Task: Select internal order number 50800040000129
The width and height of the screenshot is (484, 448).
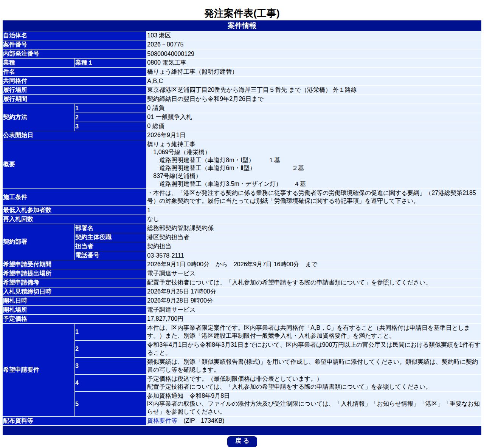Action: (171, 54)
